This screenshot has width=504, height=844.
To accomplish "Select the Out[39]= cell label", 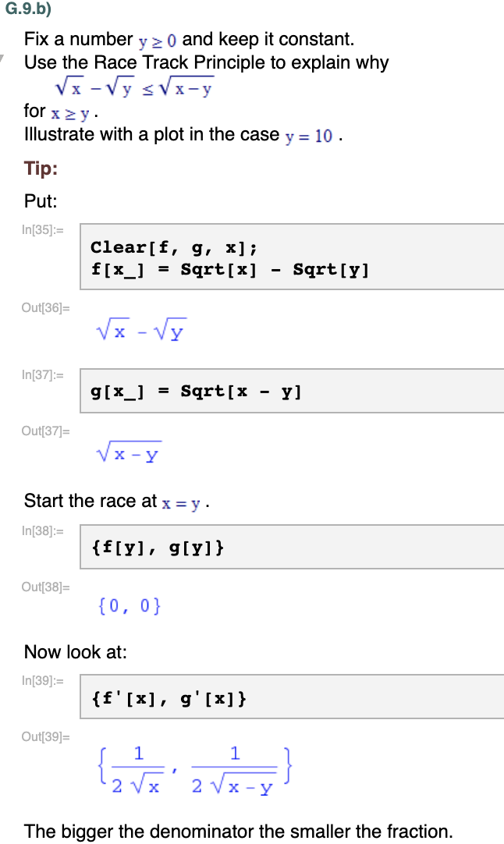I will (46, 737).
